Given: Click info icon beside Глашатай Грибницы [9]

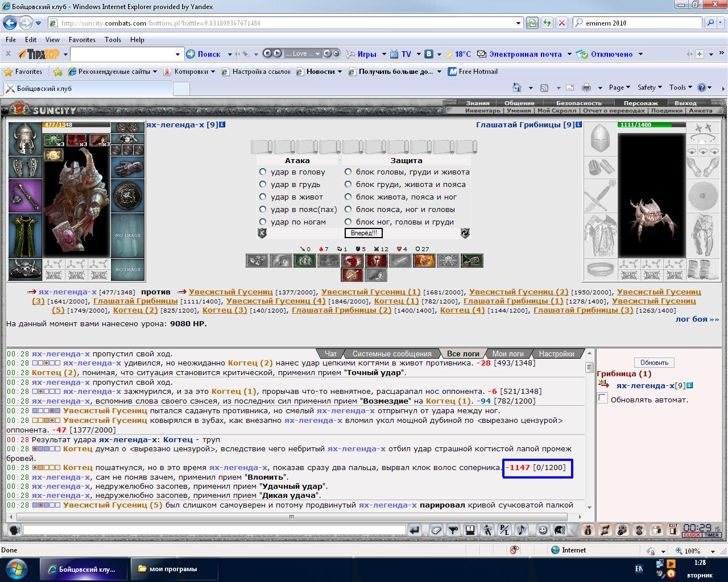Looking at the screenshot, I should (x=578, y=124).
